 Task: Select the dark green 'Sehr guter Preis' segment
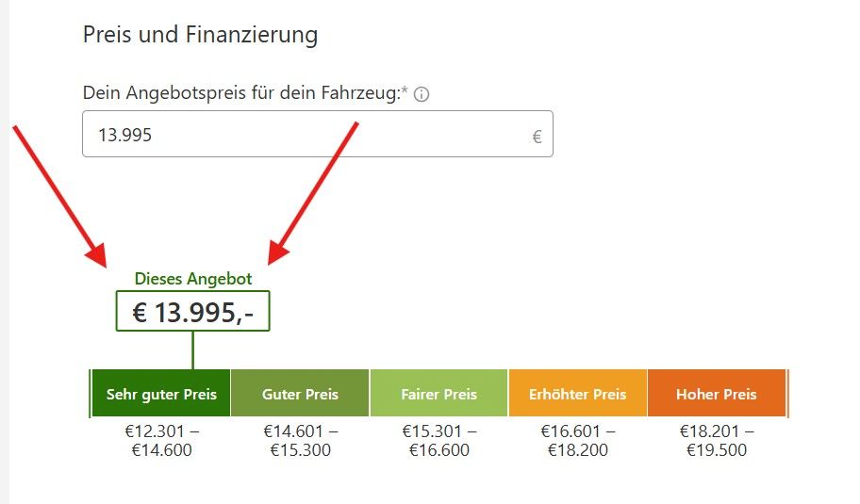click(x=161, y=394)
